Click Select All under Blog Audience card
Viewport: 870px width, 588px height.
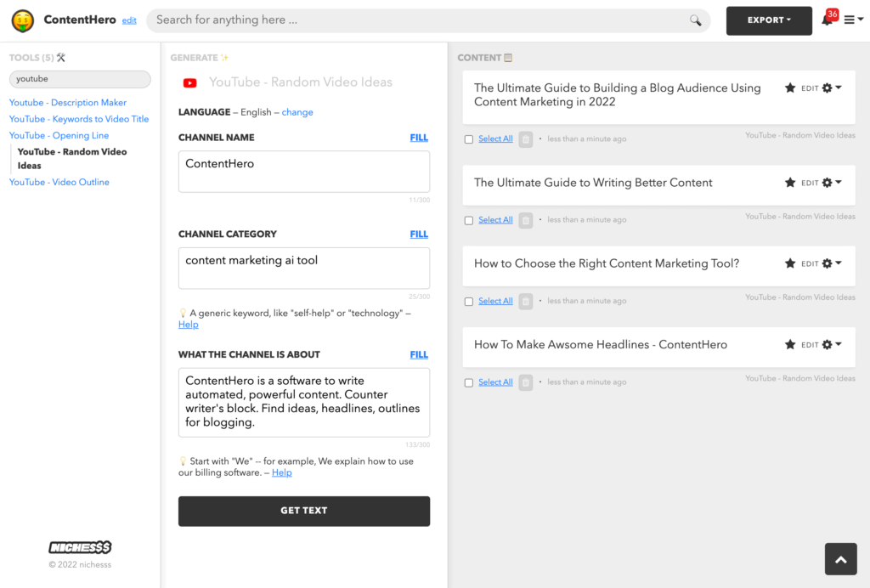pos(495,139)
